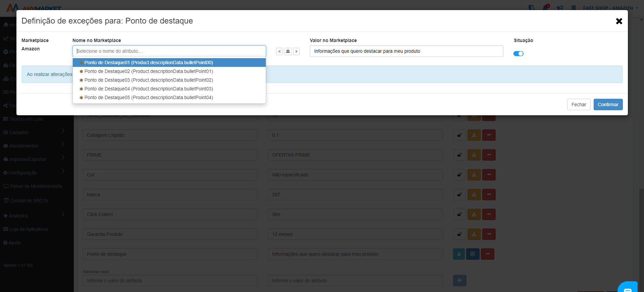Remove the Garantia Produto attribute
Screen dimensions: 644x292
click(489, 234)
